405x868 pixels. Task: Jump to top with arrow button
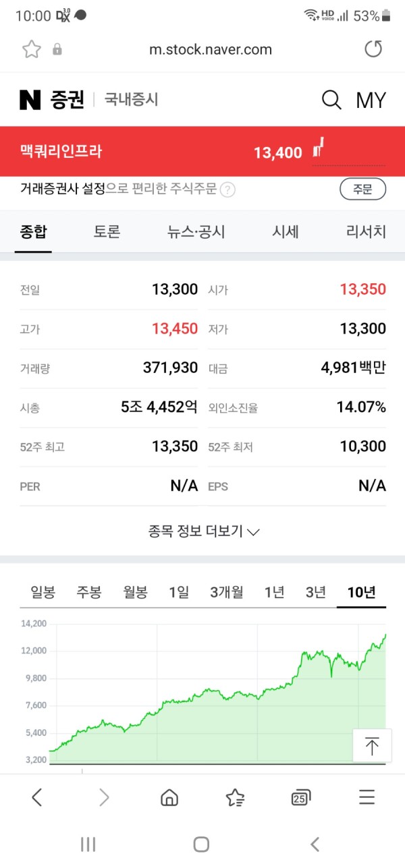tap(372, 746)
